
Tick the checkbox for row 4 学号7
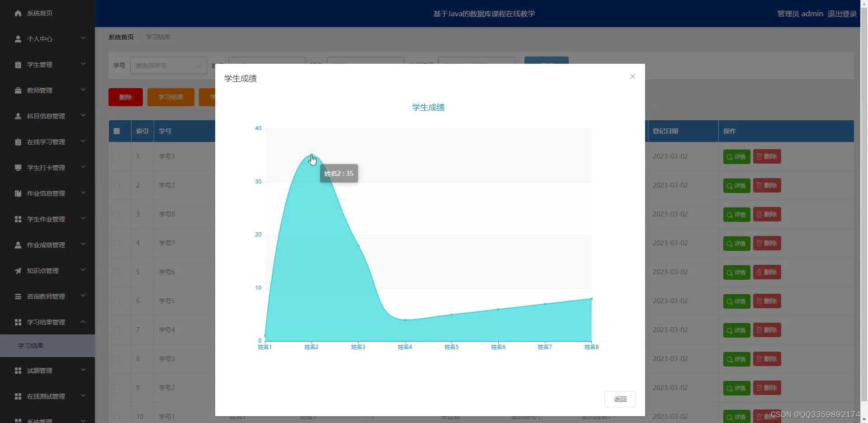pos(117,243)
